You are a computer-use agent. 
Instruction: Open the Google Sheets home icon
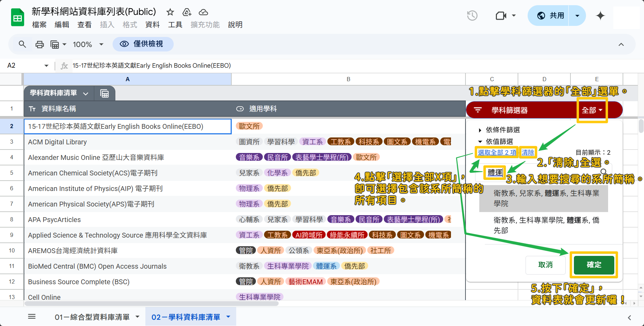point(17,18)
